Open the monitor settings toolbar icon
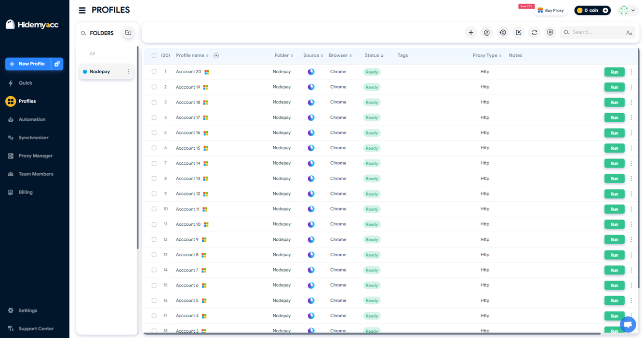Image resolution: width=644 pixels, height=338 pixels. (550, 33)
